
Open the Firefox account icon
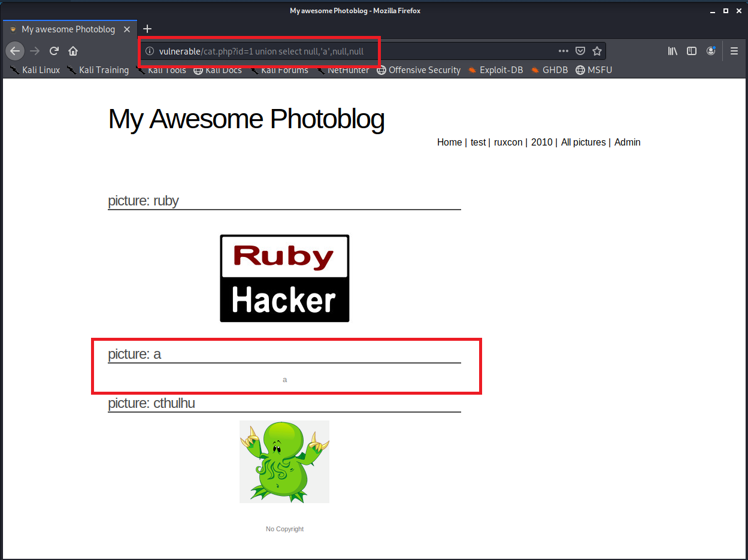tap(711, 51)
